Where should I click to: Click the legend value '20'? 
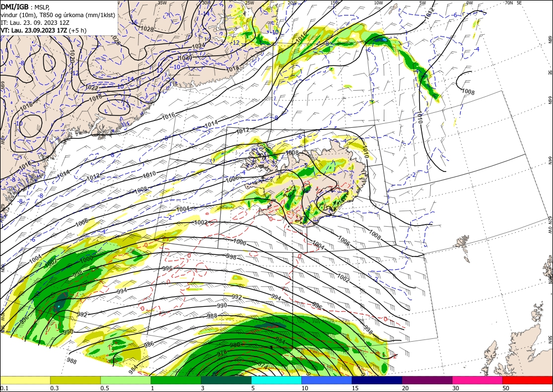pos(405,388)
